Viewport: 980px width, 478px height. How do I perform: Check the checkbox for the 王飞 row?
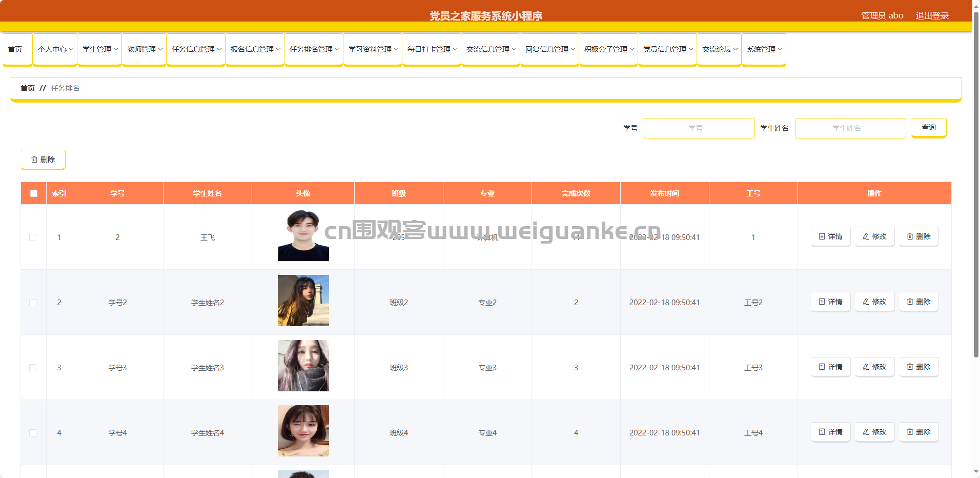coord(33,237)
